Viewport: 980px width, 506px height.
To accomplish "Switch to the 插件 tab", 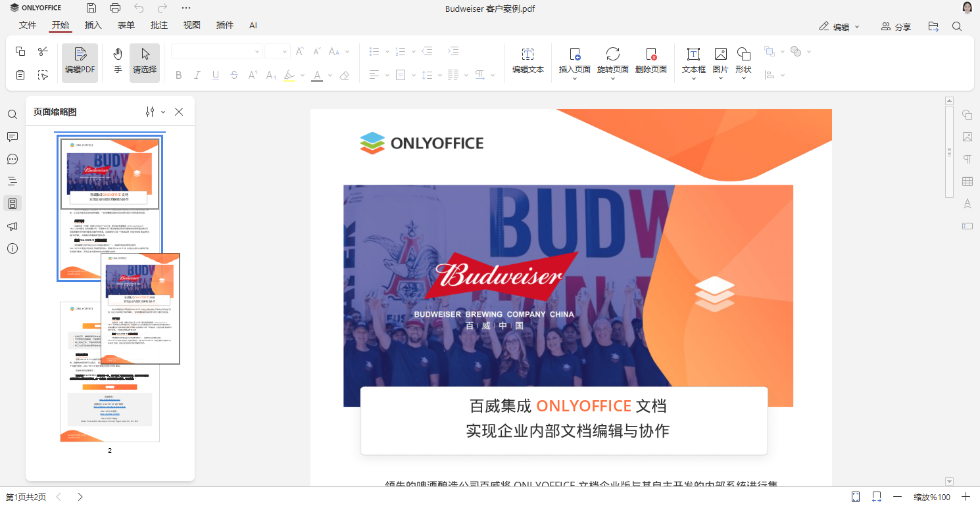I will coord(225,26).
